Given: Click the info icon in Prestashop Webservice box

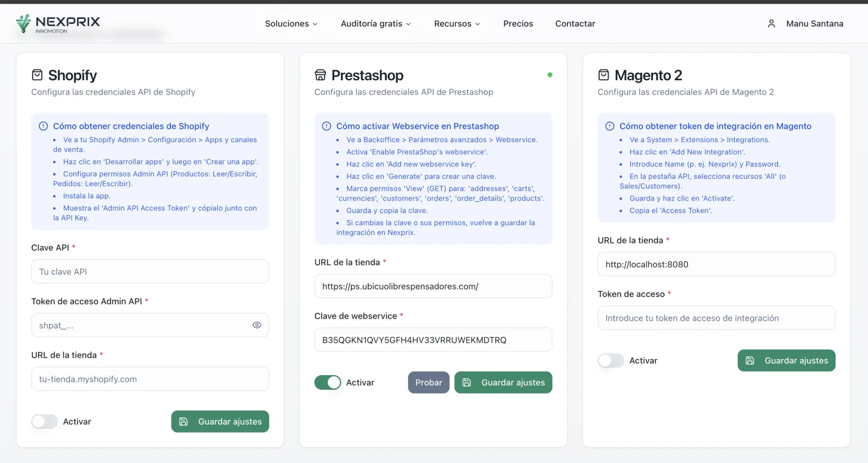Looking at the screenshot, I should [x=327, y=126].
